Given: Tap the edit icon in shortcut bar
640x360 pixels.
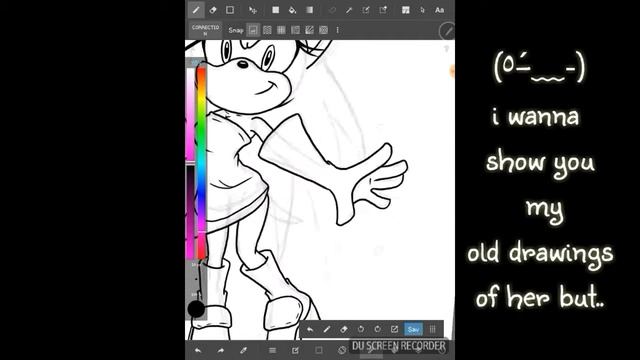Looking at the screenshot, I should coord(394,329).
